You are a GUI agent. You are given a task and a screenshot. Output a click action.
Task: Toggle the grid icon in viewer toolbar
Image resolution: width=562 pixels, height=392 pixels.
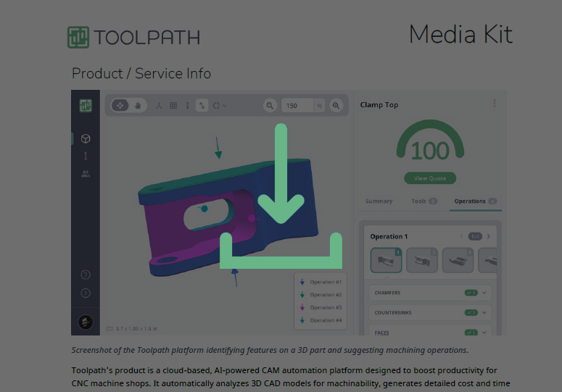(x=173, y=106)
